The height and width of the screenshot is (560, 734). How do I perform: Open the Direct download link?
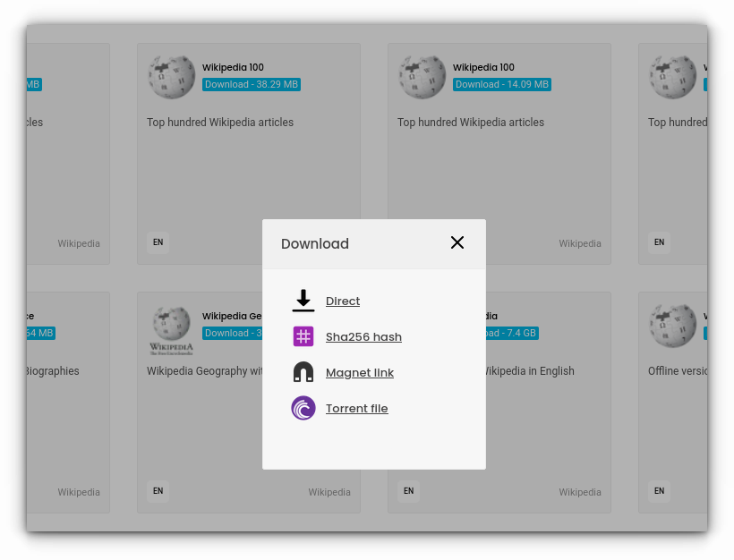pos(343,301)
